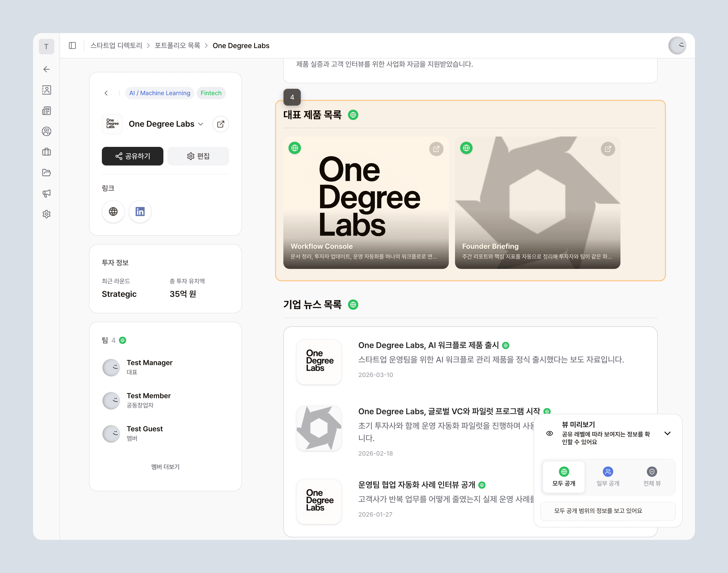Open the settings gear in sidebar
This screenshot has height=573, width=728.
46,214
